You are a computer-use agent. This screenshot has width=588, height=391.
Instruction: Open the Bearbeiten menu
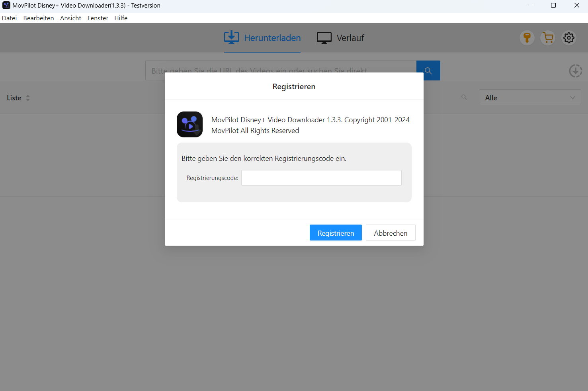(x=39, y=18)
